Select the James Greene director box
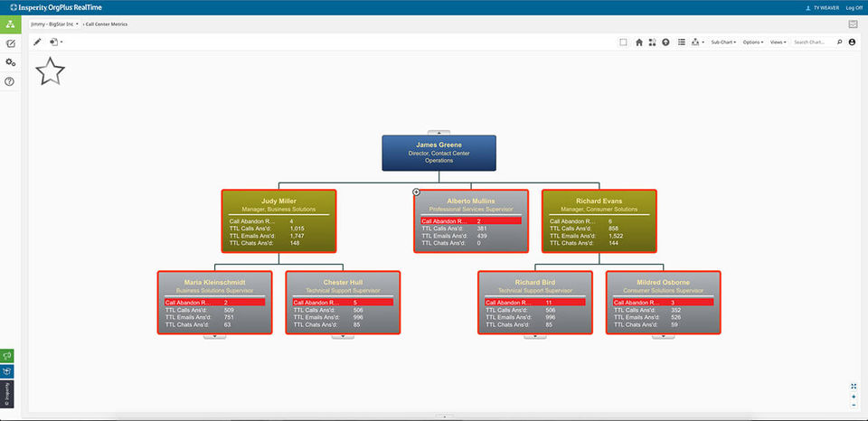 point(439,153)
